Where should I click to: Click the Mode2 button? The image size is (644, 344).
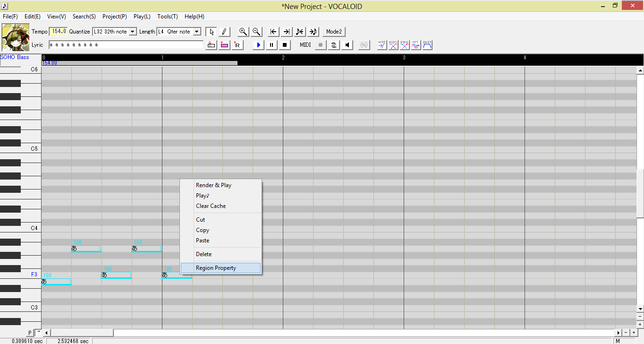point(334,32)
